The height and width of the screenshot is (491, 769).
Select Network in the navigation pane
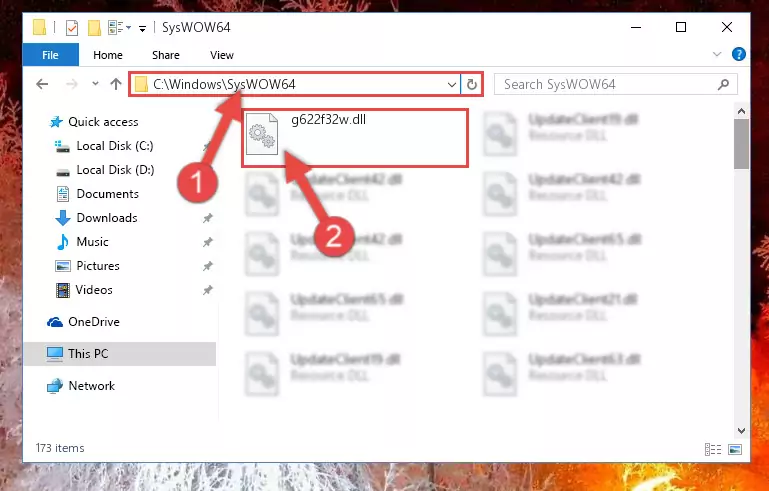pyautogui.click(x=92, y=386)
